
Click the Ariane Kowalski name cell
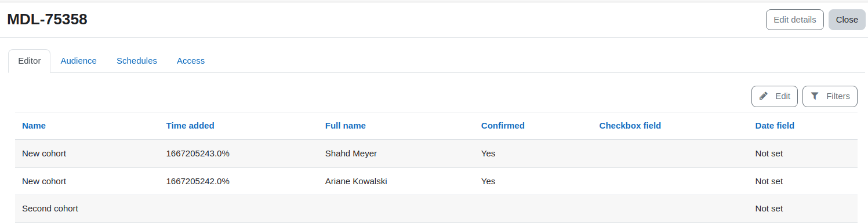point(356,181)
